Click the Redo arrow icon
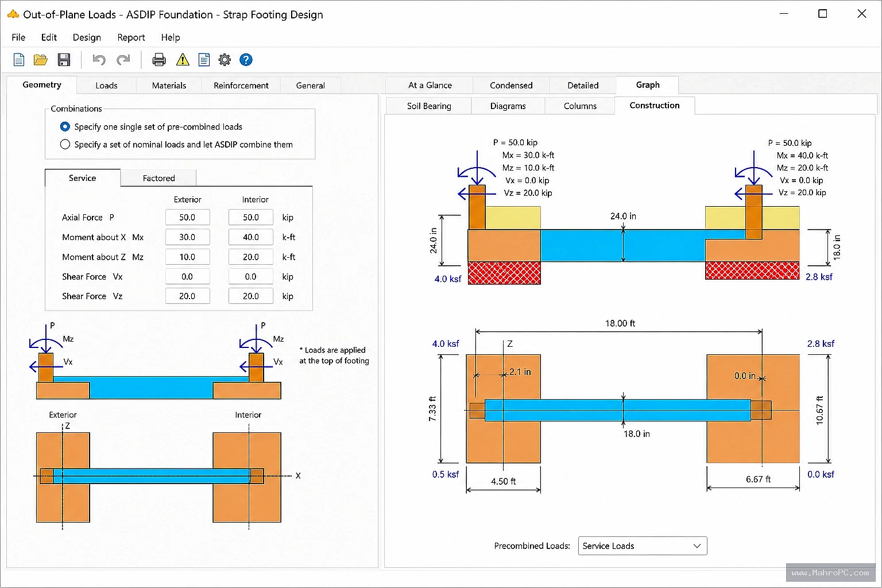The width and height of the screenshot is (882, 588). [123, 60]
